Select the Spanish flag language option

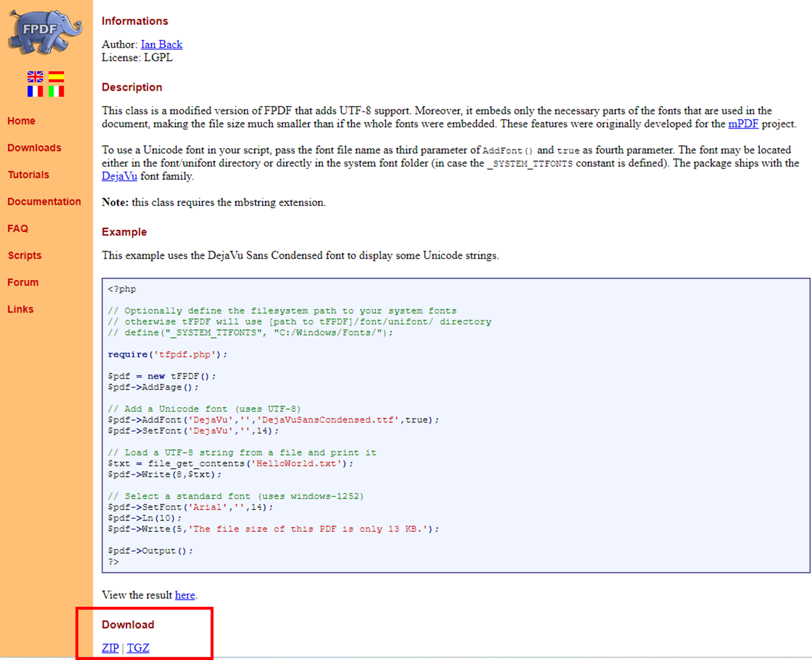[x=56, y=76]
